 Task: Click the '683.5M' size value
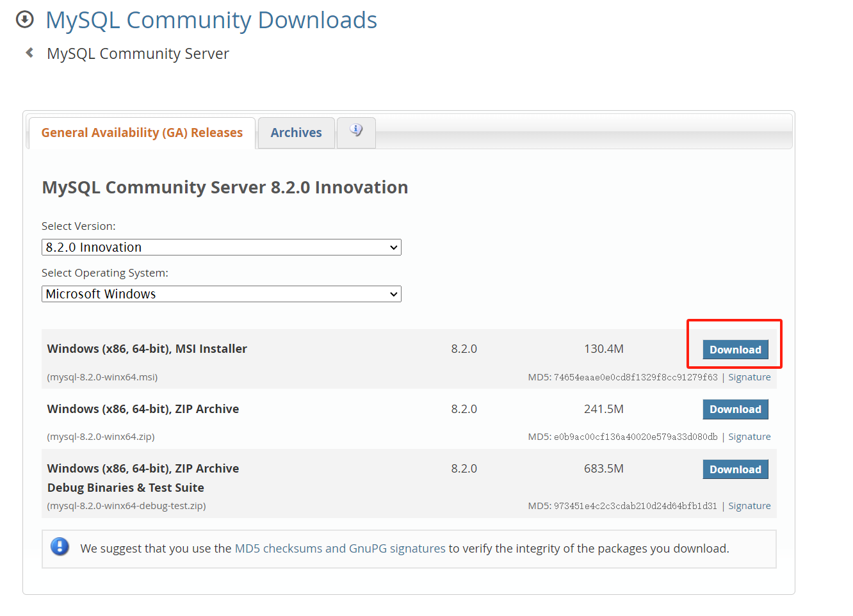[604, 469]
